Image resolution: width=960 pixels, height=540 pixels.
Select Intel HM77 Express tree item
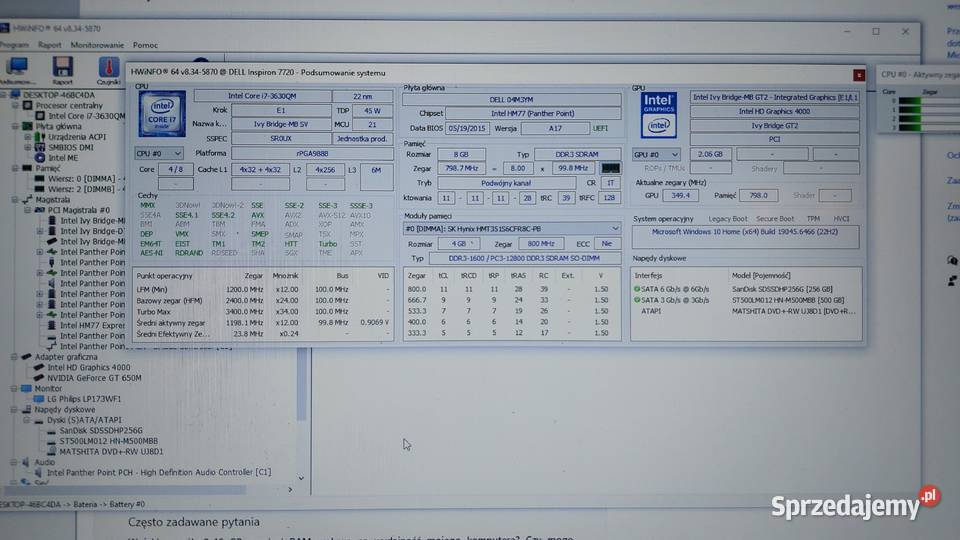(x=92, y=325)
